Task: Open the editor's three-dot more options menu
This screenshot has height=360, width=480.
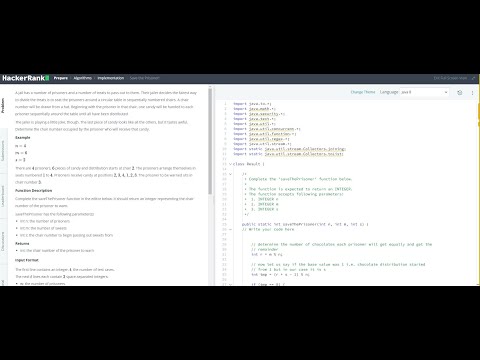Action: click(x=472, y=93)
